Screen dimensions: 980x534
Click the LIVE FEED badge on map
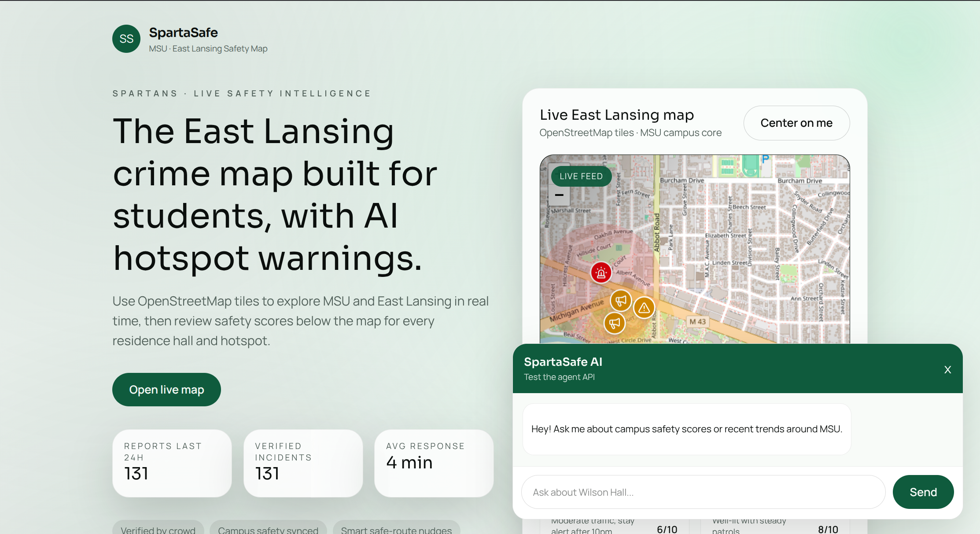coord(581,176)
